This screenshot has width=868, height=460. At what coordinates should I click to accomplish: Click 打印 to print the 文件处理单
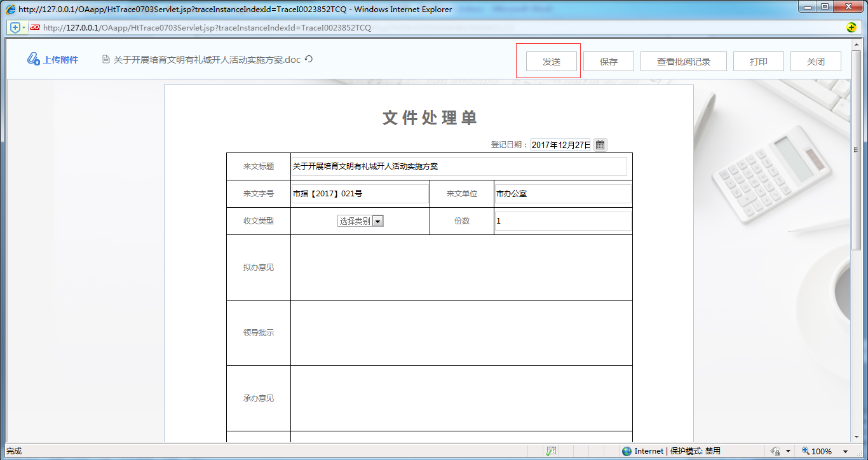(758, 61)
